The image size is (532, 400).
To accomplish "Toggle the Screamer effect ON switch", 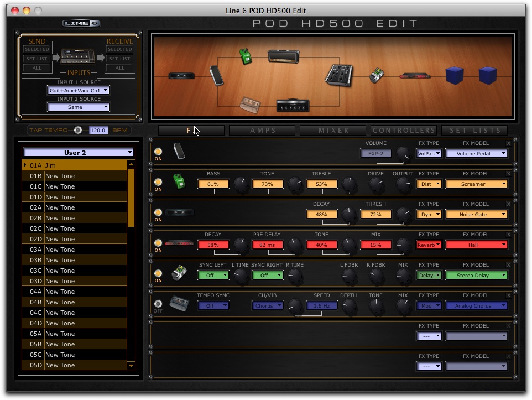I will click(158, 183).
